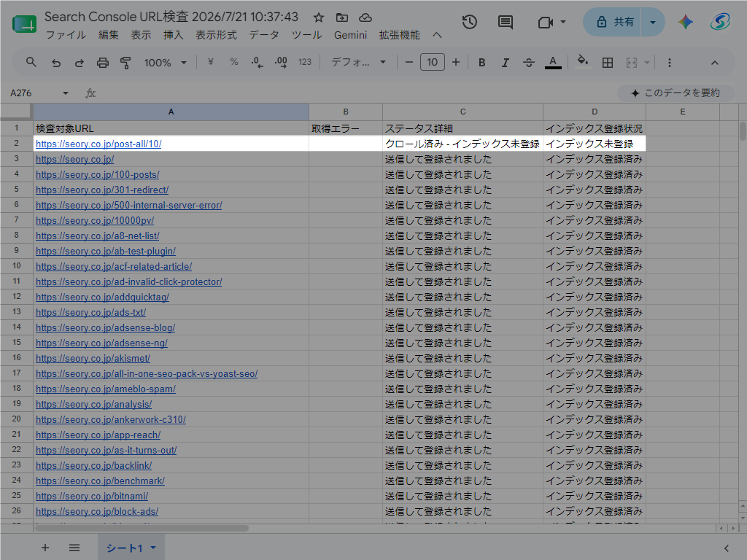This screenshot has width=747, height=560.
Task: Open side panel arrow bottom right
Action: [x=727, y=548]
